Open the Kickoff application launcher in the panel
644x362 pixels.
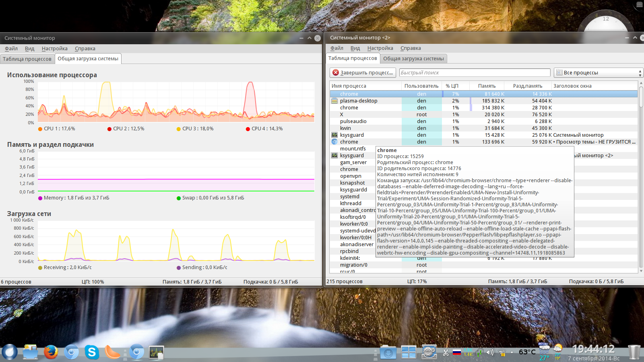(x=10, y=352)
